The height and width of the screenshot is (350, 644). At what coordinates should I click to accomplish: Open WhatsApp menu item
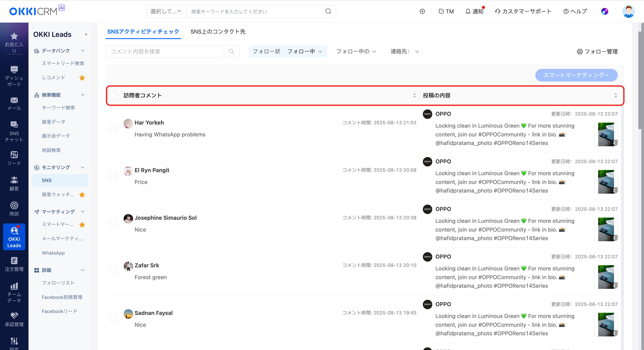pos(53,253)
